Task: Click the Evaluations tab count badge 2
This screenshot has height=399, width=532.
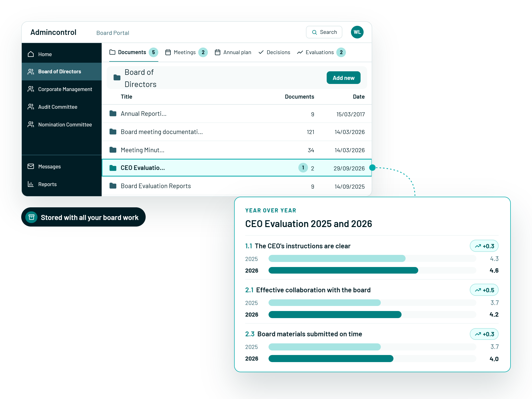Action: click(x=341, y=52)
